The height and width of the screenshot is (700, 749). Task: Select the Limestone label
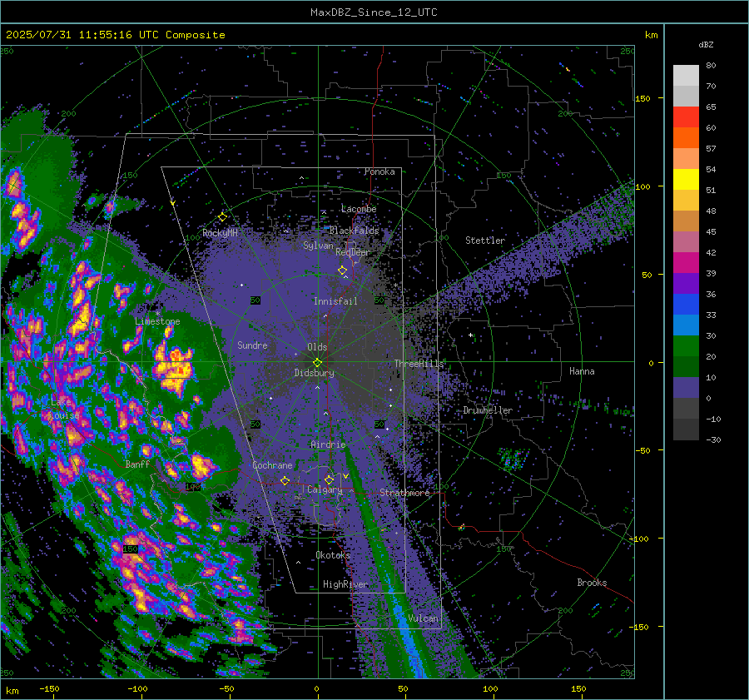[x=157, y=321]
